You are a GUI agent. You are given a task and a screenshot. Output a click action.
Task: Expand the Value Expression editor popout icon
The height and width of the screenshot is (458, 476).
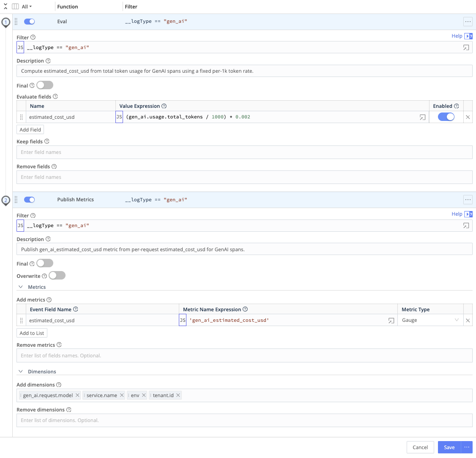click(422, 117)
